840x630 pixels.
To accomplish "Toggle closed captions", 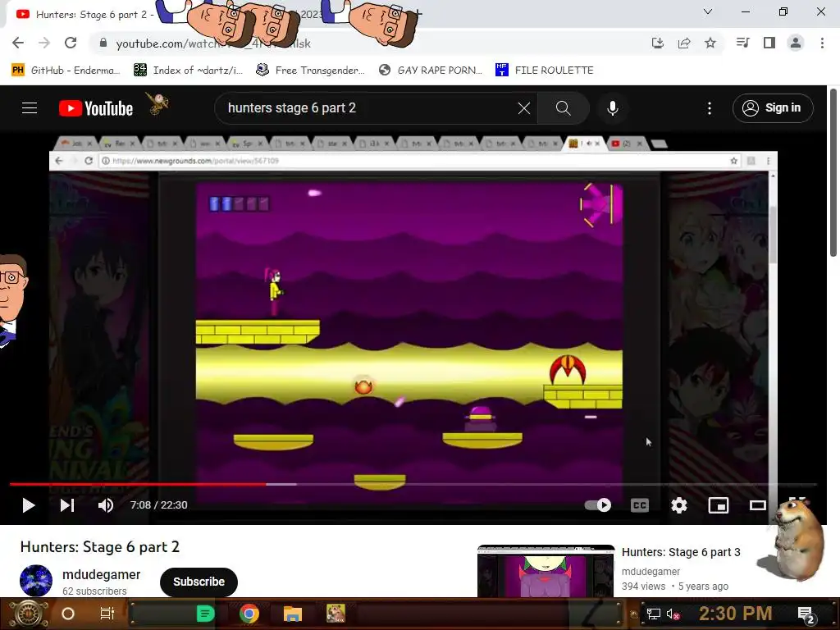I will 640,505.
